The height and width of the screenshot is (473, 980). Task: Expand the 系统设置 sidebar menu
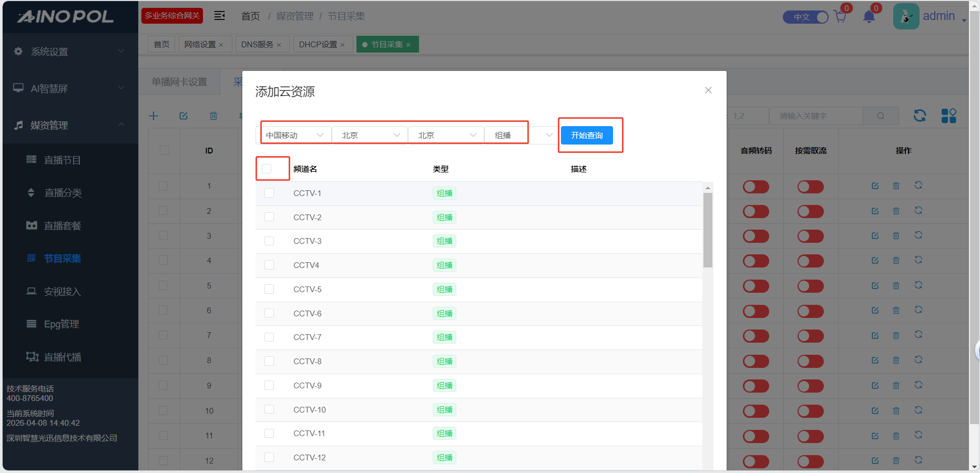70,52
